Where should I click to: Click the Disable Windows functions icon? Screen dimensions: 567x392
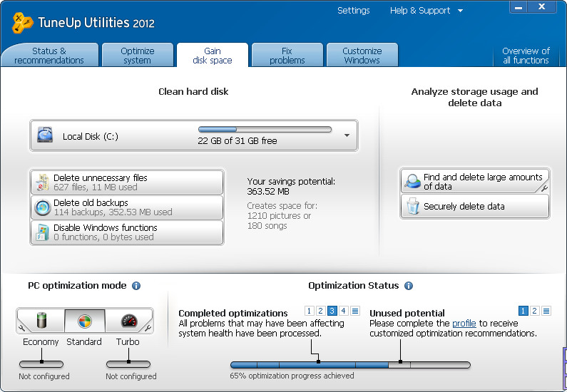coord(42,232)
